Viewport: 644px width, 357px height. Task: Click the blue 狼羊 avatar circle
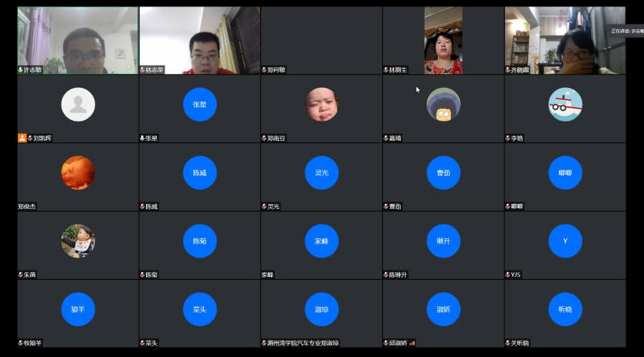pyautogui.click(x=78, y=309)
